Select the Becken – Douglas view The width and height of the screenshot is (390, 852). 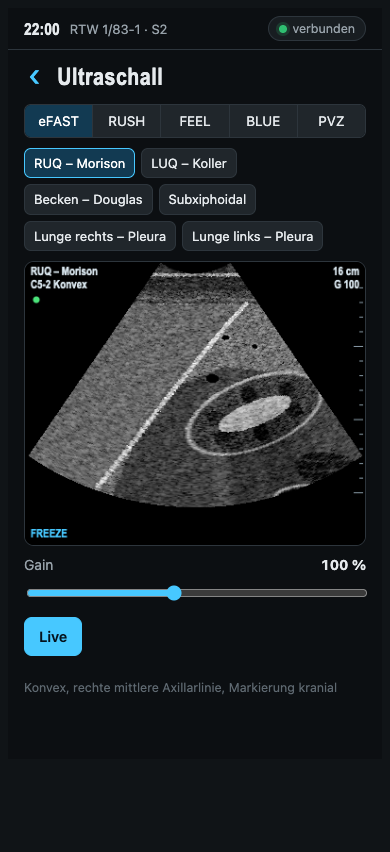(x=89, y=199)
